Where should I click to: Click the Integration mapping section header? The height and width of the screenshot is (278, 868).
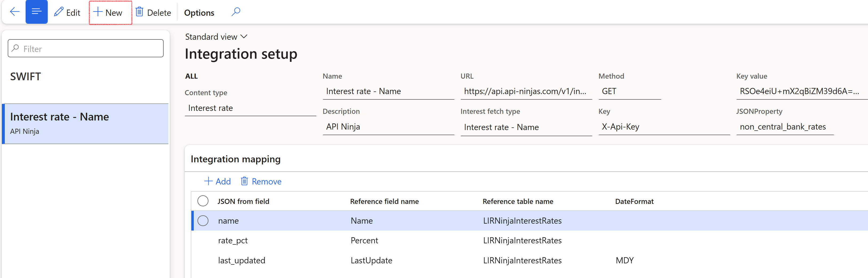click(235, 159)
